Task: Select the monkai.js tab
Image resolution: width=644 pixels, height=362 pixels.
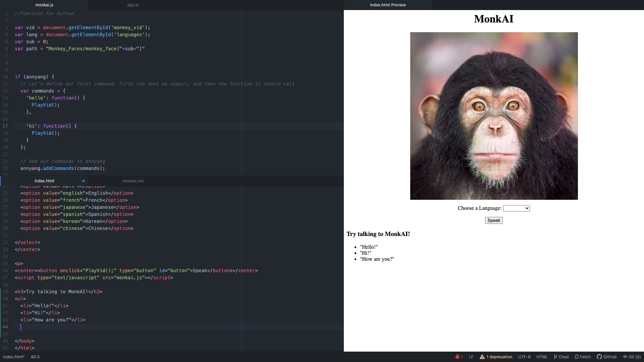Action: [44, 5]
